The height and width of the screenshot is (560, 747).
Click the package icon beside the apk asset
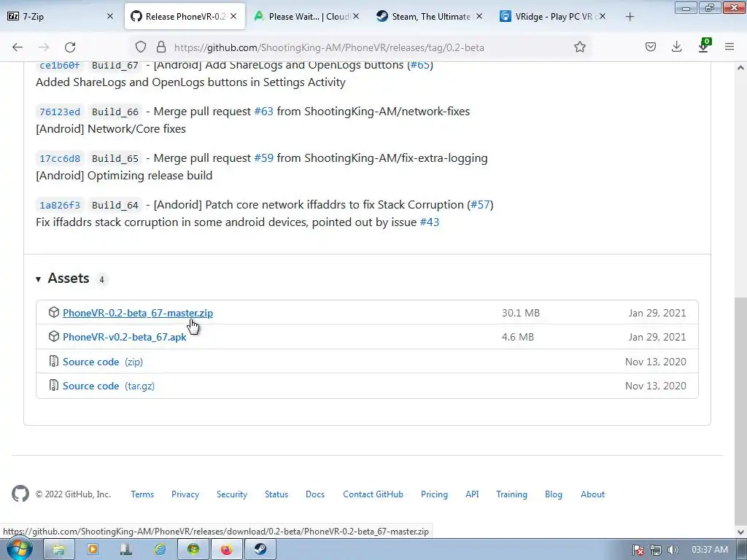click(x=54, y=337)
